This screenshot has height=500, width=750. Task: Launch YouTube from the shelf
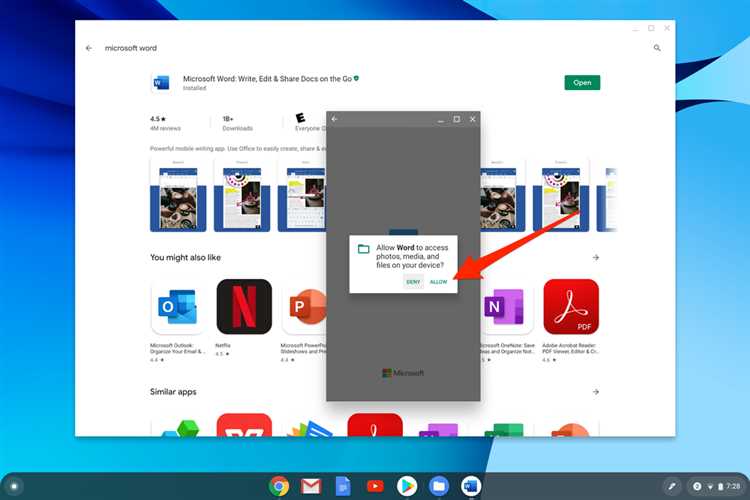(x=375, y=486)
